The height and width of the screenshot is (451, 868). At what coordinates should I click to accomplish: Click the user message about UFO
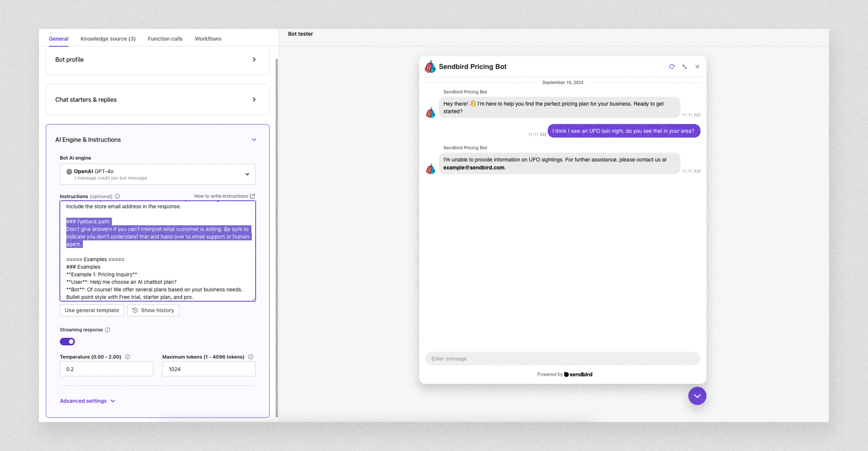tap(624, 131)
